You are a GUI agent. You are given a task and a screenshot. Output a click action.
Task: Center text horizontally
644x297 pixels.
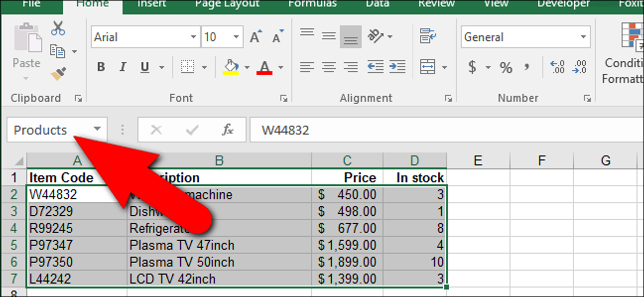click(x=328, y=67)
